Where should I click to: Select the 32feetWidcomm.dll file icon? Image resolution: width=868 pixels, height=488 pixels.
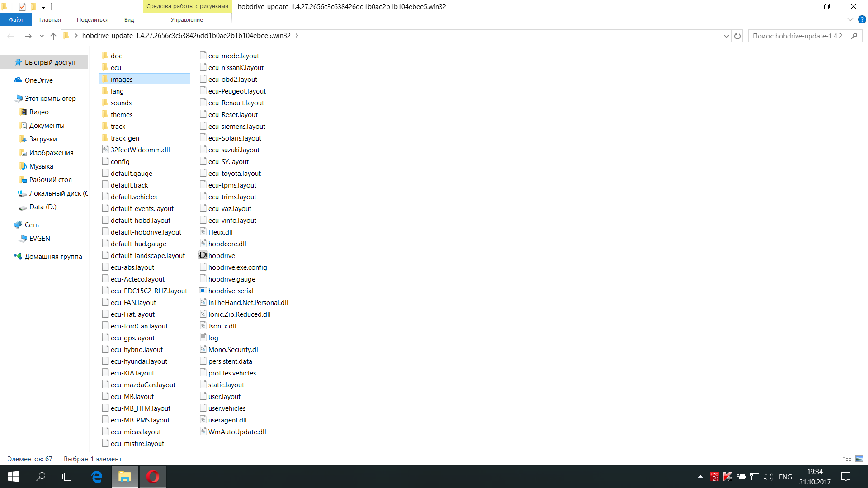[105, 150]
